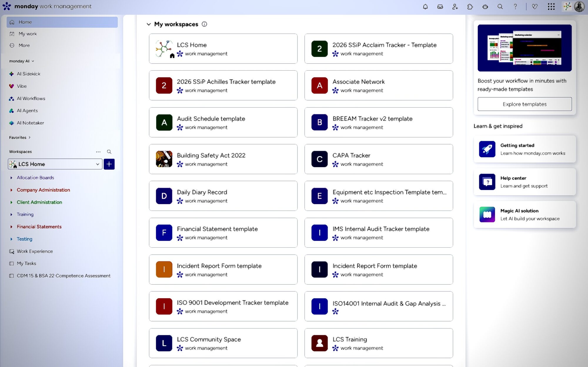
Task: Click the search magnifier in top bar
Action: (x=500, y=6)
